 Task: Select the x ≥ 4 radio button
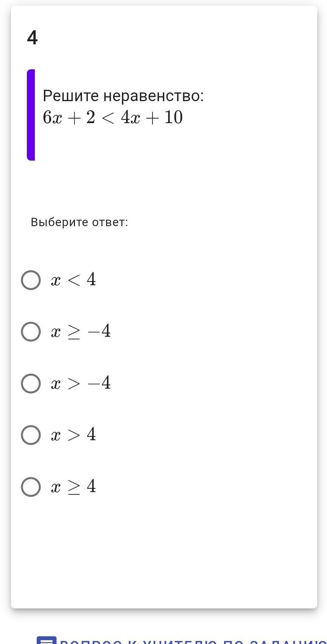click(31, 487)
